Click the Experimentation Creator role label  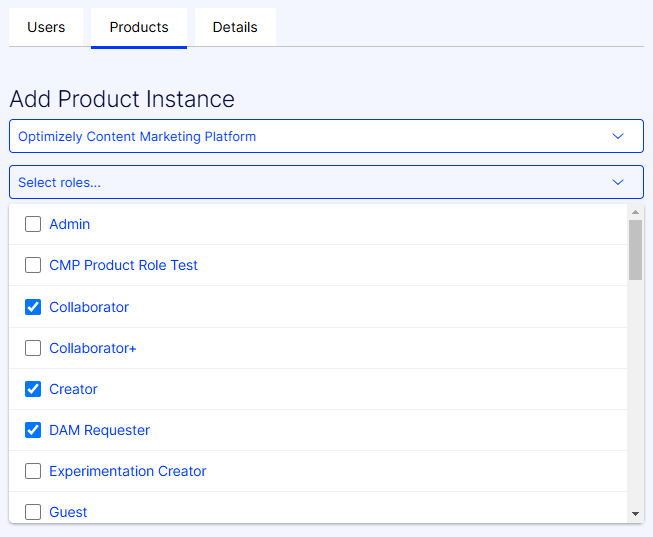tap(127, 471)
